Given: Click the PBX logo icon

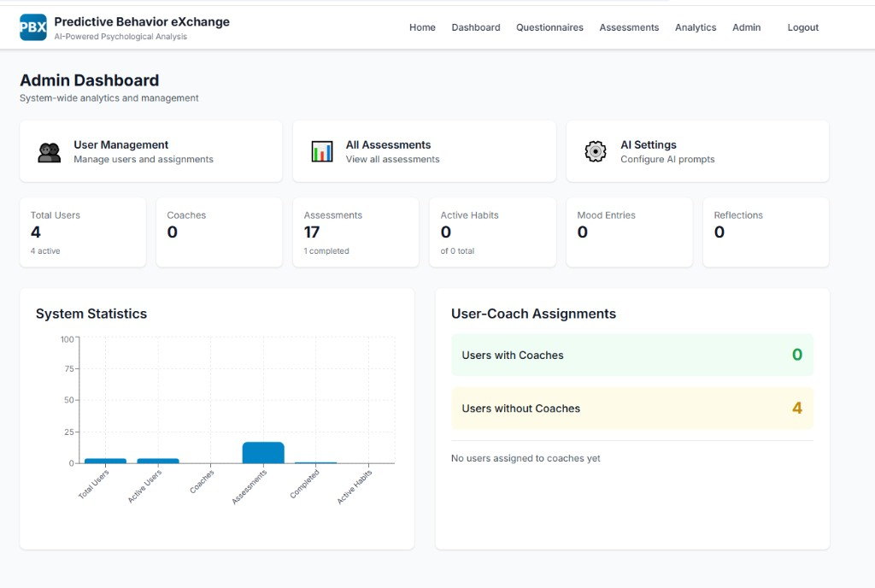Looking at the screenshot, I should (x=33, y=27).
